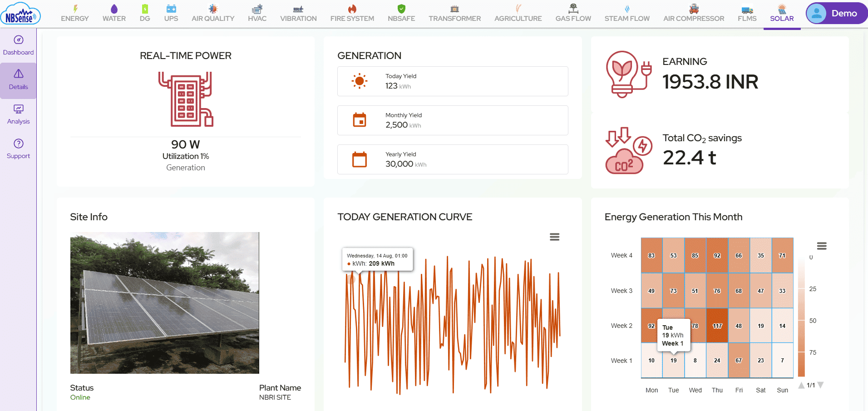Click the Online status text

(x=80, y=397)
